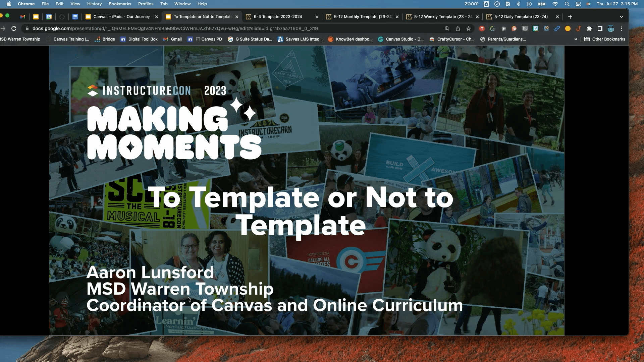Image resolution: width=644 pixels, height=362 pixels.
Task: Click the Read&Write "h." extension icon
Action: tap(525, 29)
